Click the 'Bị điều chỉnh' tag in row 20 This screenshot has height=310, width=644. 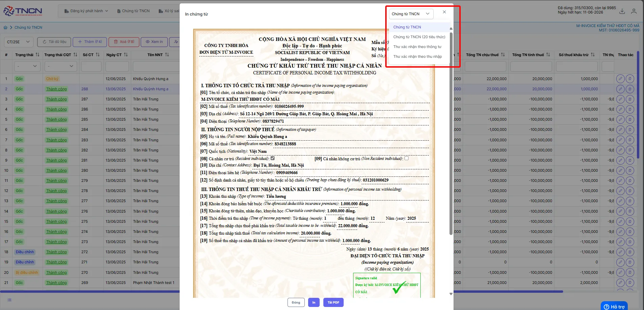point(27,272)
